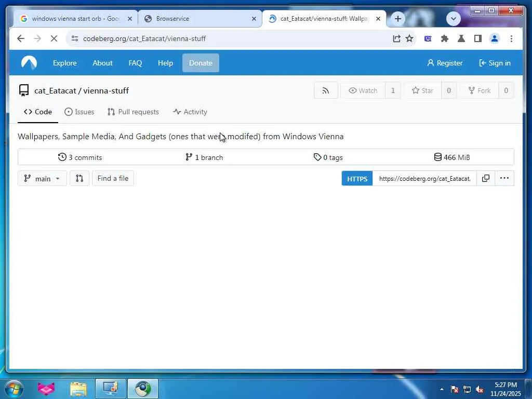Image resolution: width=532 pixels, height=399 pixels.
Task: Open FAQ in the navigation bar
Action: pyautogui.click(x=135, y=63)
